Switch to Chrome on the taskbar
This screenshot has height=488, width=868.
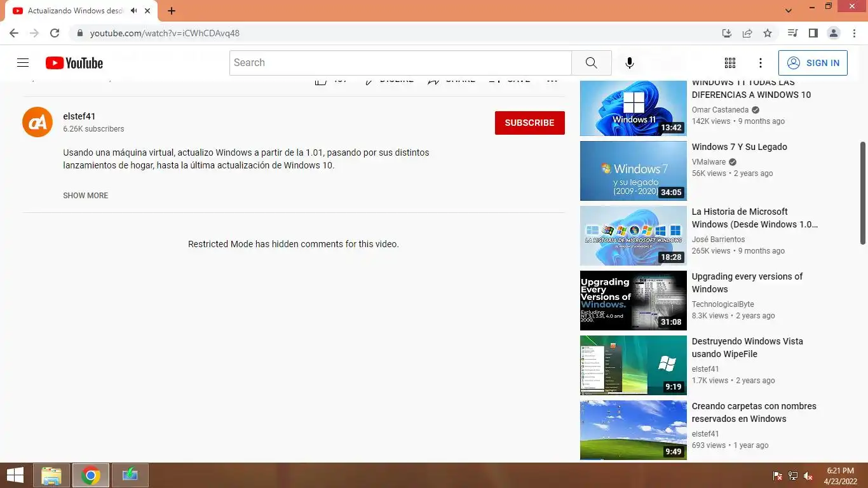[91, 475]
